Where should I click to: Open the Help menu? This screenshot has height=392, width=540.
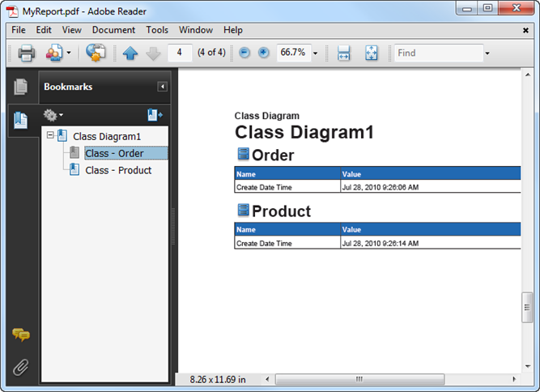click(233, 30)
